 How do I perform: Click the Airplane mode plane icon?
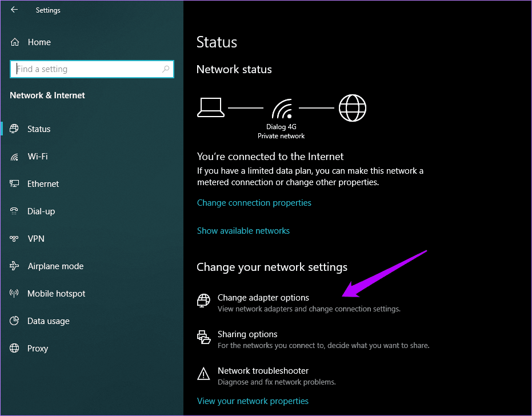coord(14,266)
